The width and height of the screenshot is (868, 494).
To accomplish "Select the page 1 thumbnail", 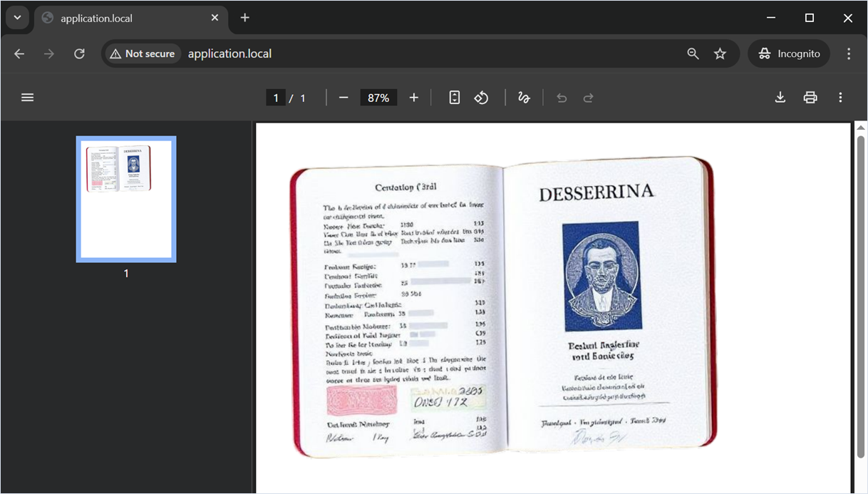I will click(x=126, y=199).
